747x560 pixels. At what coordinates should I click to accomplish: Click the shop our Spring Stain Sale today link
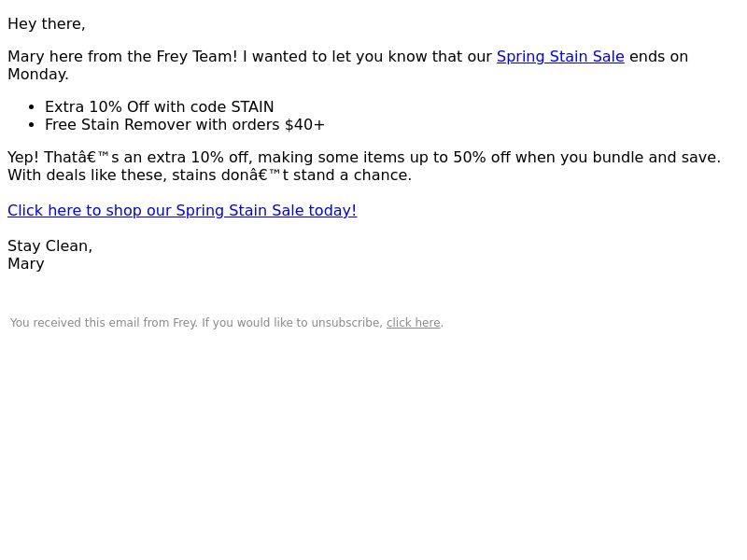point(182,211)
